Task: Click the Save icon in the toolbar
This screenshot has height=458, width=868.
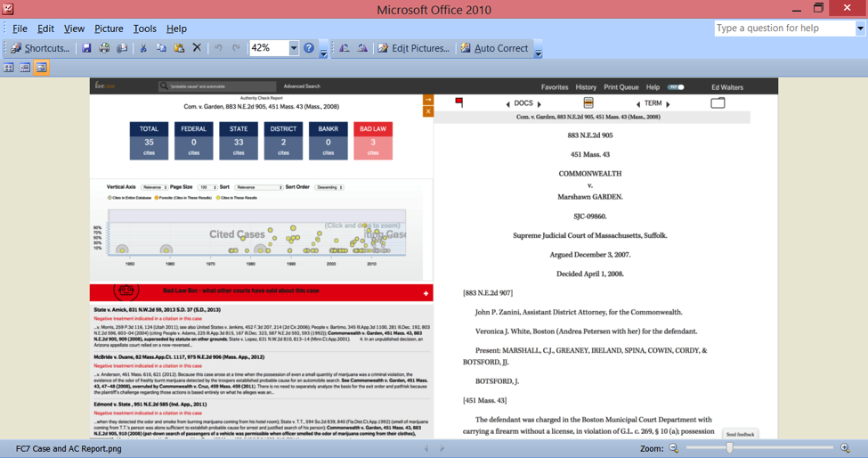Action: click(x=86, y=48)
